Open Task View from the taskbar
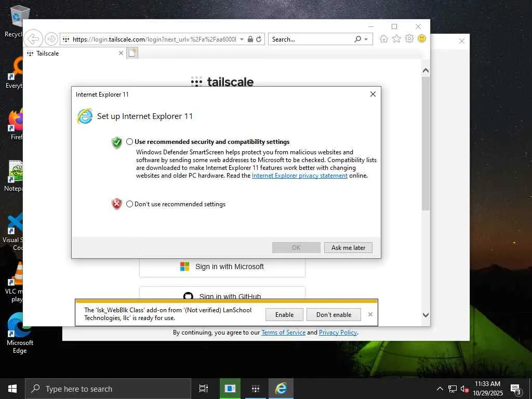 pyautogui.click(x=204, y=389)
